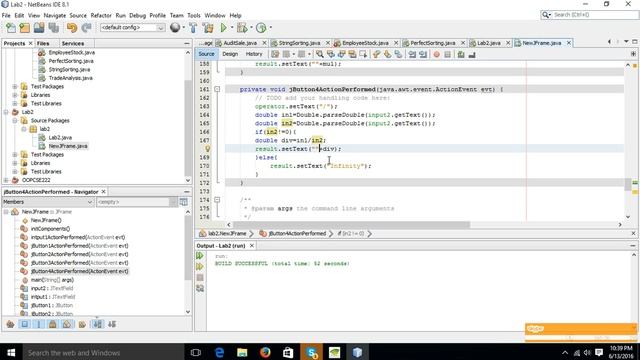The height and width of the screenshot is (360, 640).
Task: Click the red Start Macro Recording icon
Action: coord(436,54)
